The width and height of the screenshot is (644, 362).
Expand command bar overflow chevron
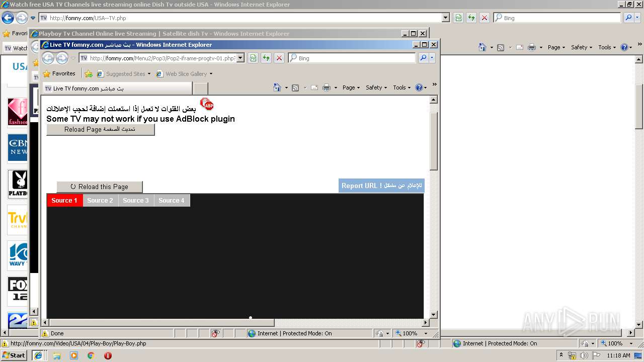[435, 84]
